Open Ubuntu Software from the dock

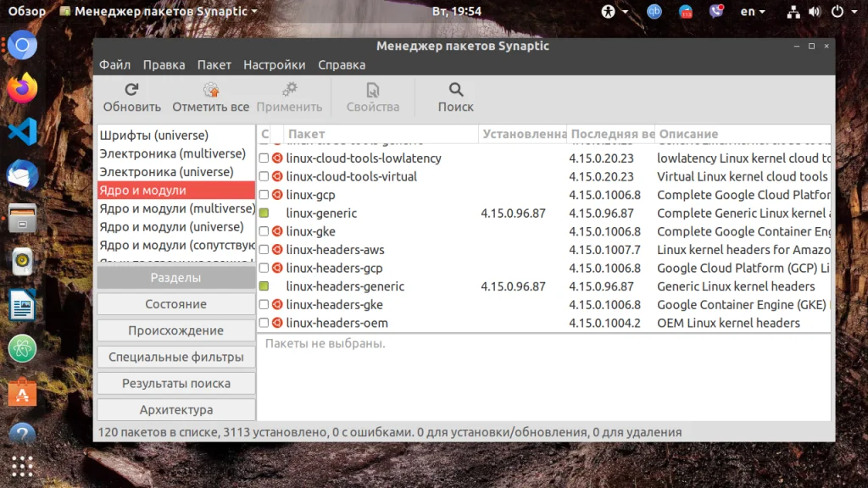click(x=22, y=391)
